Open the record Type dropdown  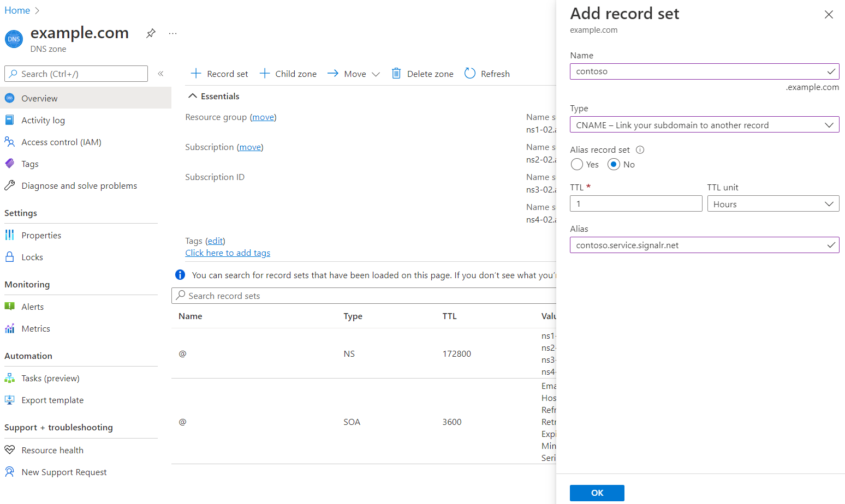point(704,124)
